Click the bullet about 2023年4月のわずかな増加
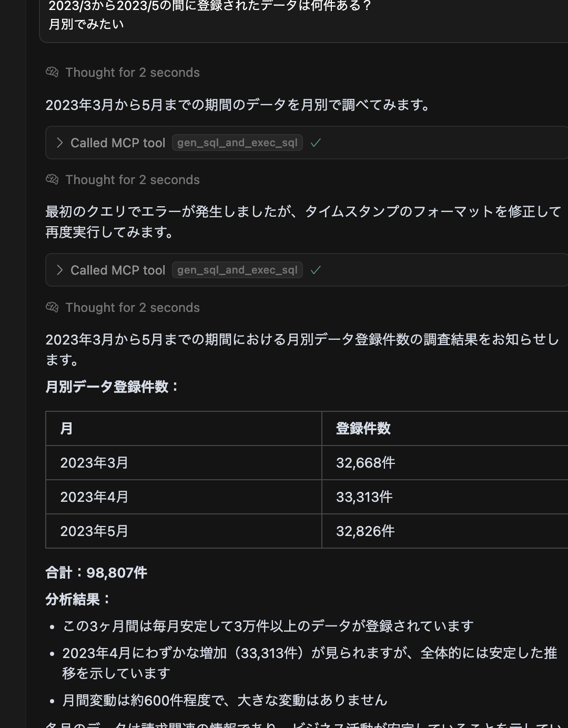 click(x=309, y=663)
